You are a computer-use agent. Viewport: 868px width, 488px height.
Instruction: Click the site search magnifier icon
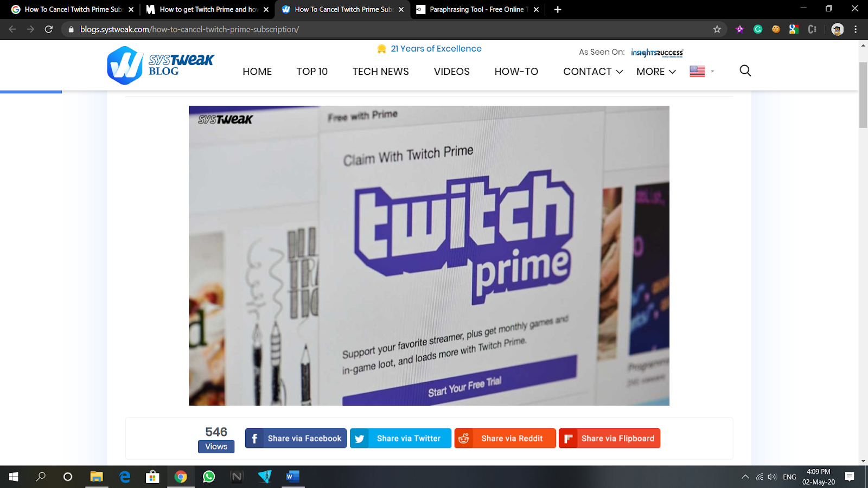tap(745, 71)
